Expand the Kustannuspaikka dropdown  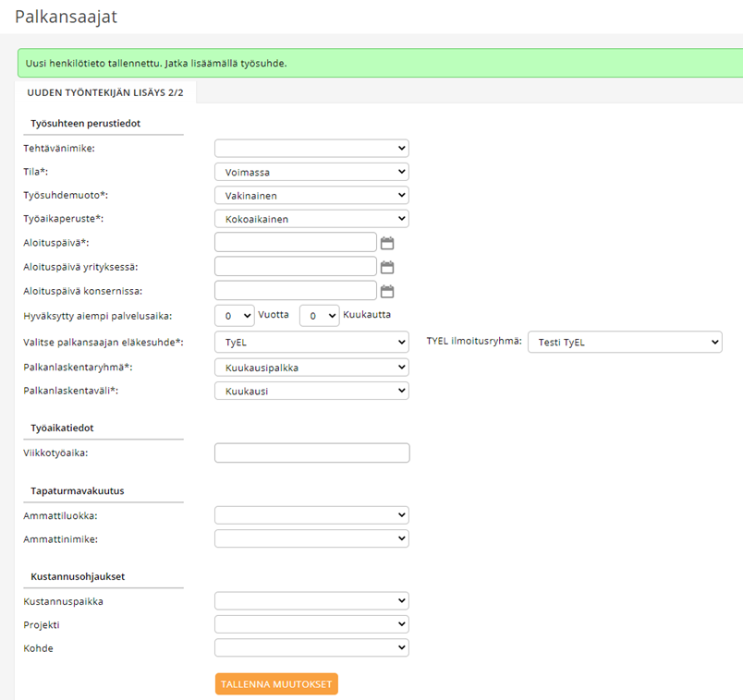click(x=311, y=601)
